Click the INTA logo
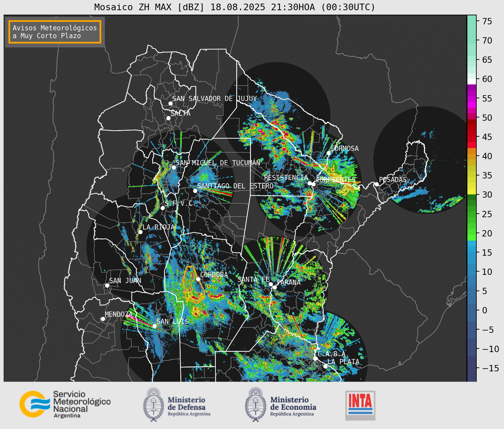This screenshot has height=429, width=504. [x=360, y=405]
